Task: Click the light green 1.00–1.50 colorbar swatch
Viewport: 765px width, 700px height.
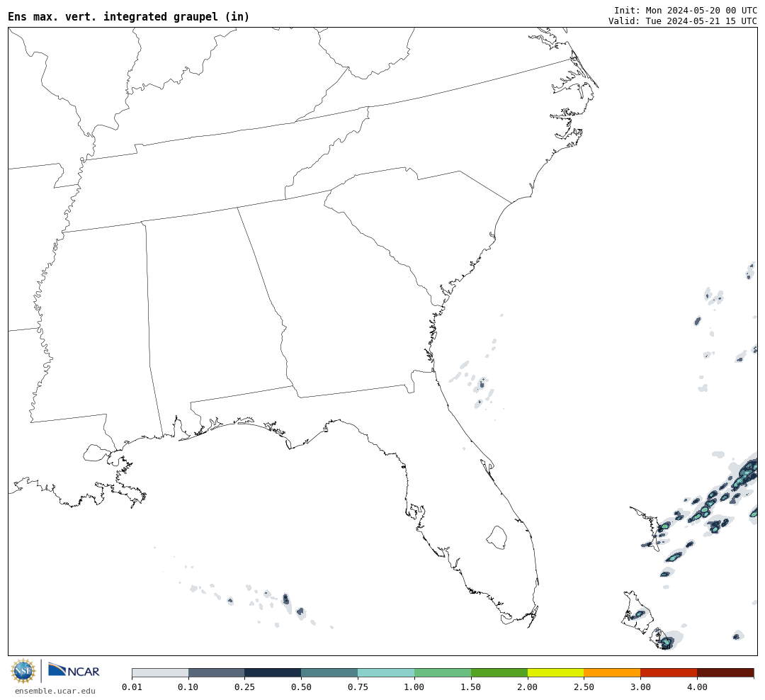Action: pyautogui.click(x=443, y=672)
